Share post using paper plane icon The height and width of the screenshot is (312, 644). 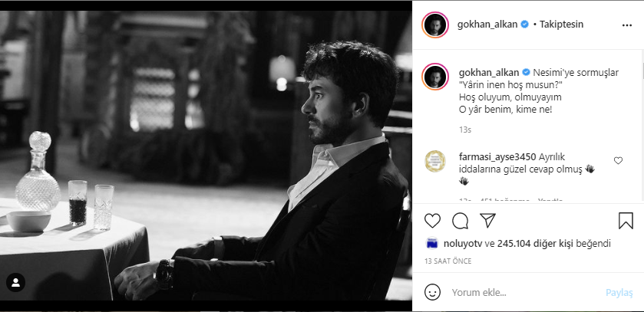tap(487, 221)
